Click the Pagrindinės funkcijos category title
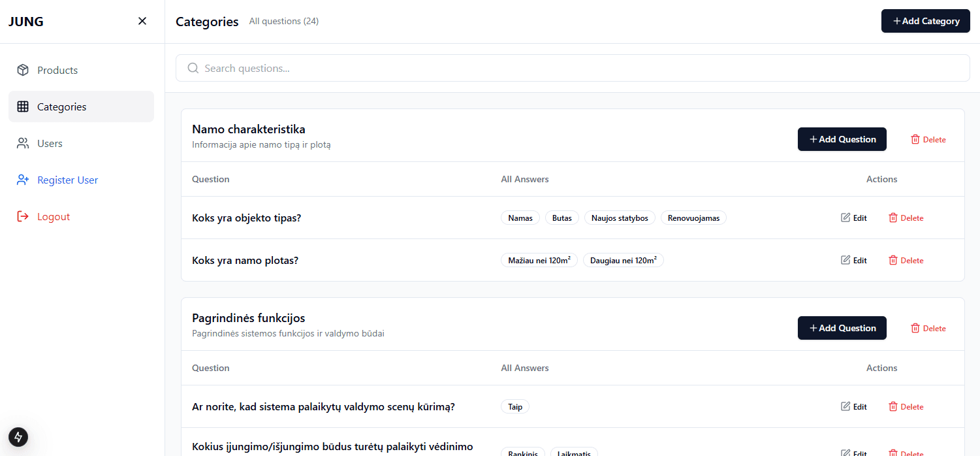Viewport: 980px width, 456px height. [x=249, y=318]
